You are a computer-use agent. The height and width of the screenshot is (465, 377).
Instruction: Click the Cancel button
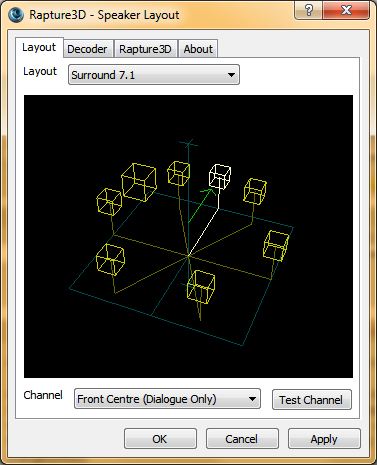(x=242, y=439)
